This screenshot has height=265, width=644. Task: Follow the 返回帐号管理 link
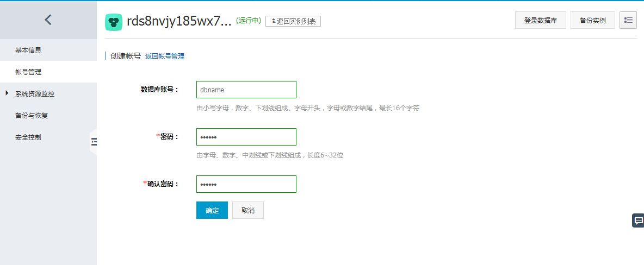tap(165, 56)
